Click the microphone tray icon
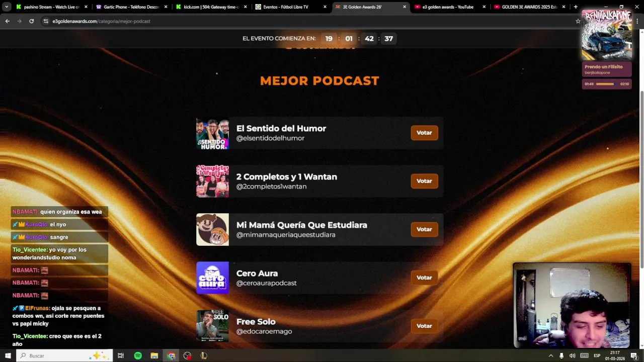 click(561, 355)
